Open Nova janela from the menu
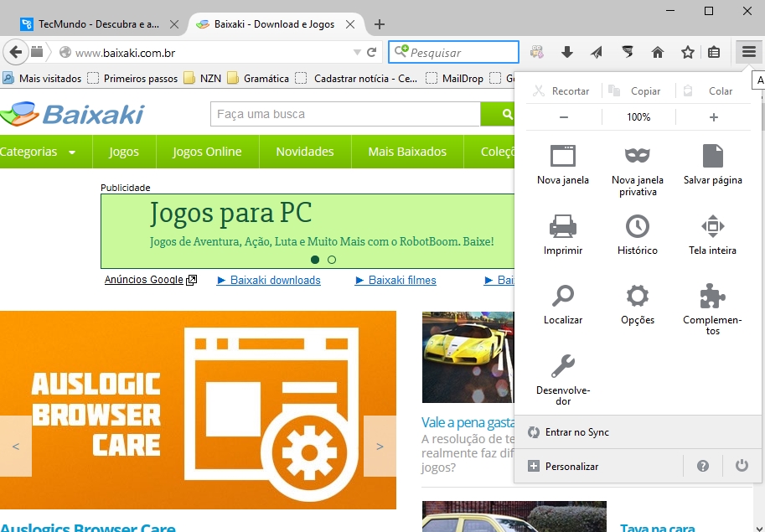The height and width of the screenshot is (532, 765). tap(563, 165)
